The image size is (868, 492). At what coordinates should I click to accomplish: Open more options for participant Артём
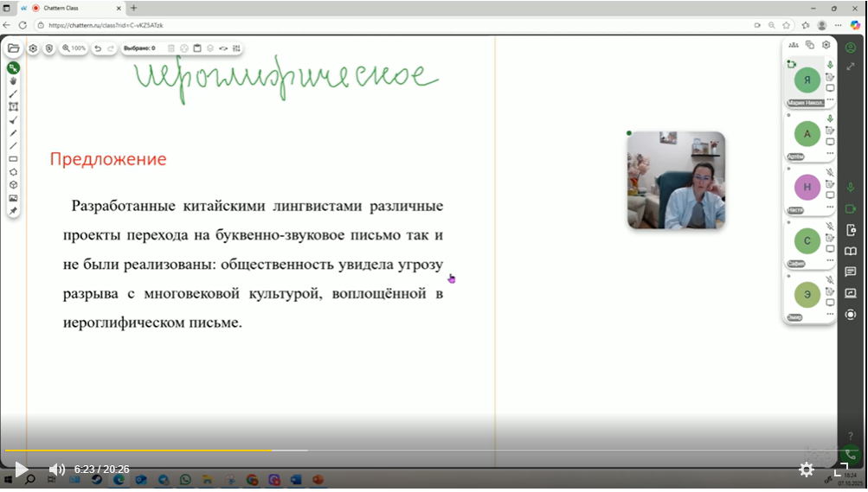pos(830,153)
